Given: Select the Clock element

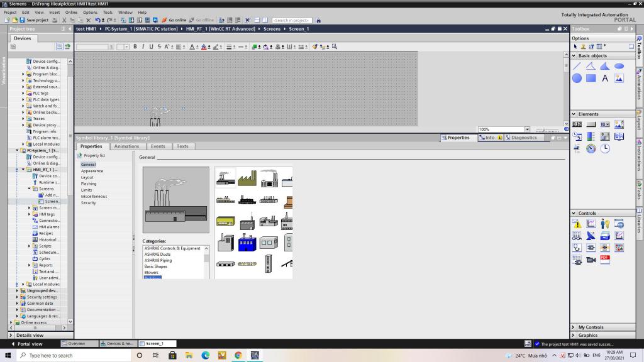Looking at the screenshot, I should click(x=605, y=148).
